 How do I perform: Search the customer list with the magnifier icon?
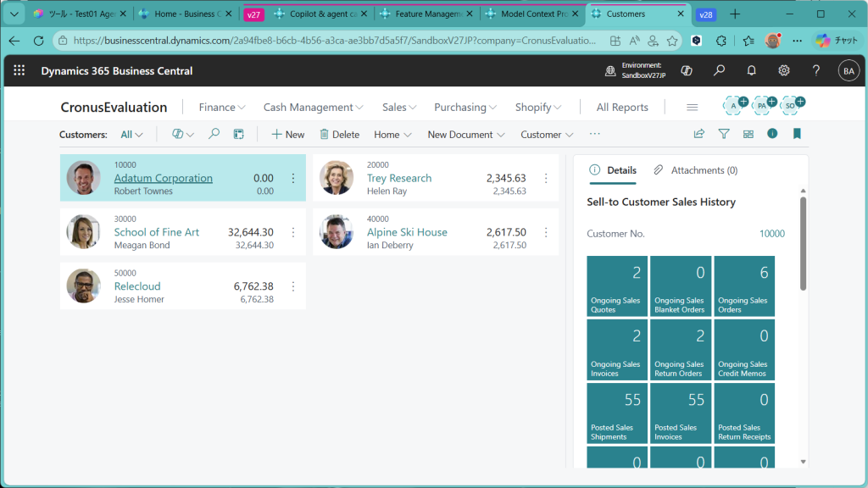coord(214,134)
